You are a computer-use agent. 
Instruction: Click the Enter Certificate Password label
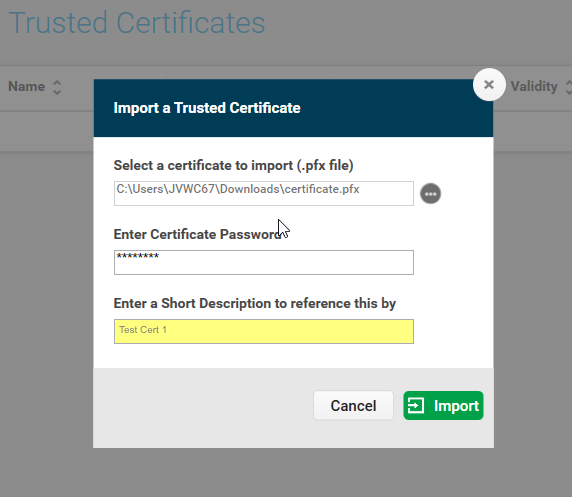tap(197, 234)
